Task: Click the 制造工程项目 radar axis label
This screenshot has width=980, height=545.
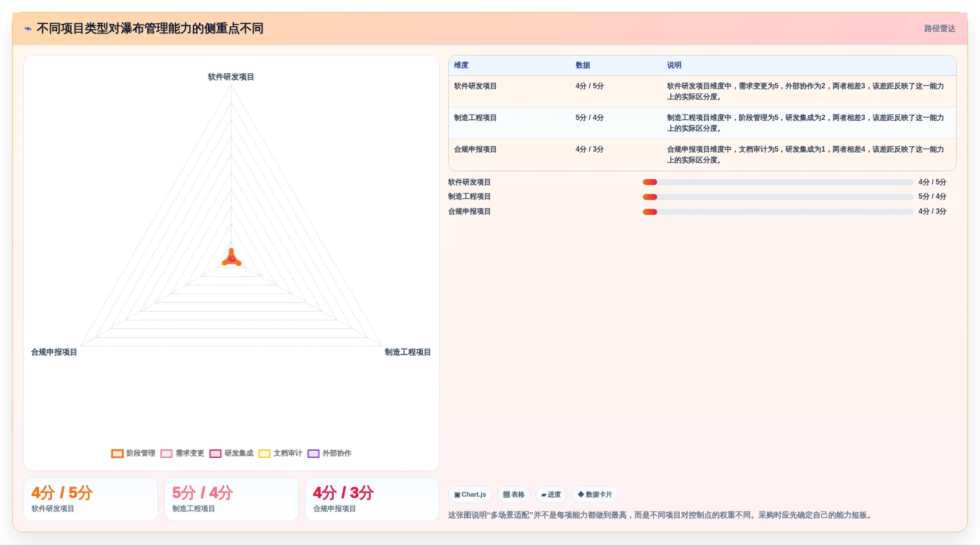Action: tap(408, 352)
